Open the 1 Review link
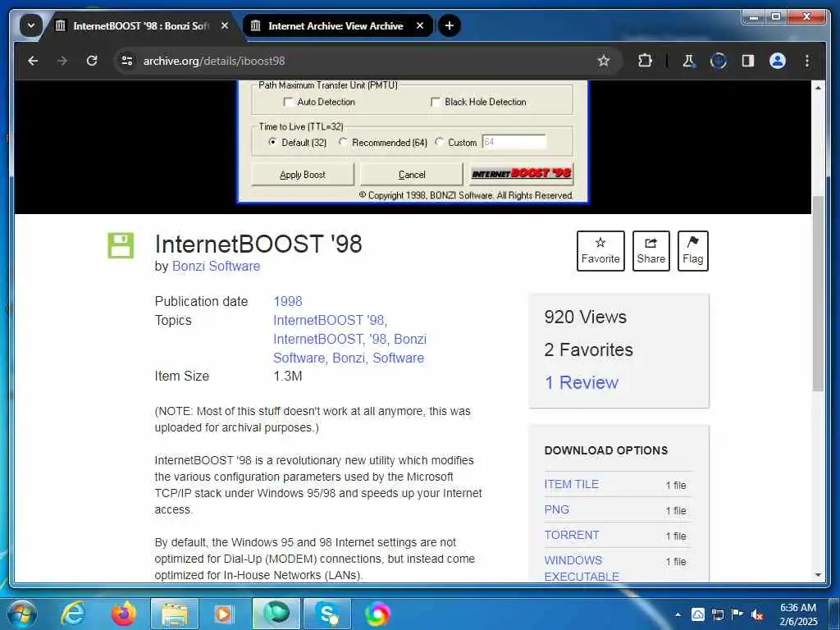Image resolution: width=840 pixels, height=630 pixels. click(x=582, y=382)
